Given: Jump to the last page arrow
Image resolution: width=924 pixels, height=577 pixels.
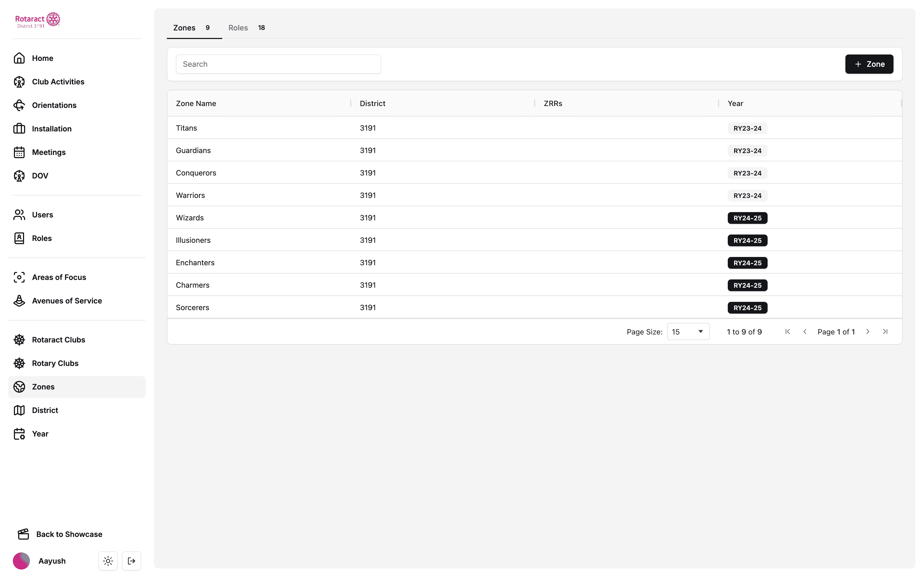Looking at the screenshot, I should 885,332.
